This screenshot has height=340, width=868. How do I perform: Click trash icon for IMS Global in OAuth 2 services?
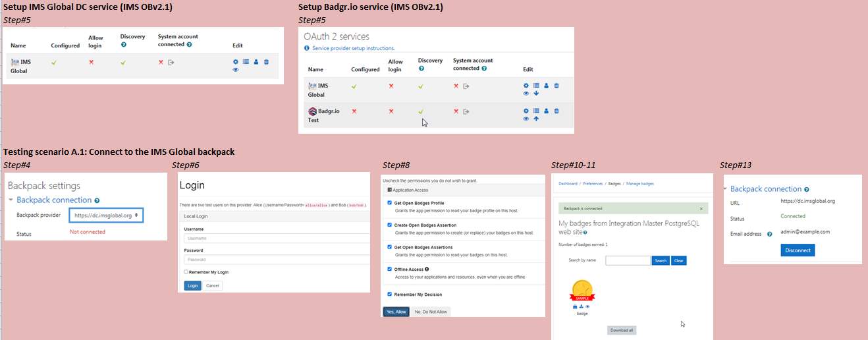[x=556, y=86]
